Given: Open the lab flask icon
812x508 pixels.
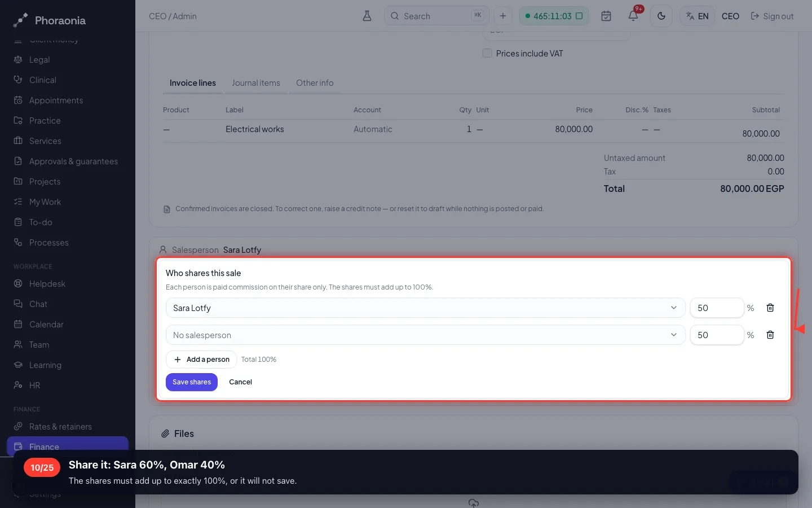Looking at the screenshot, I should click(x=367, y=16).
